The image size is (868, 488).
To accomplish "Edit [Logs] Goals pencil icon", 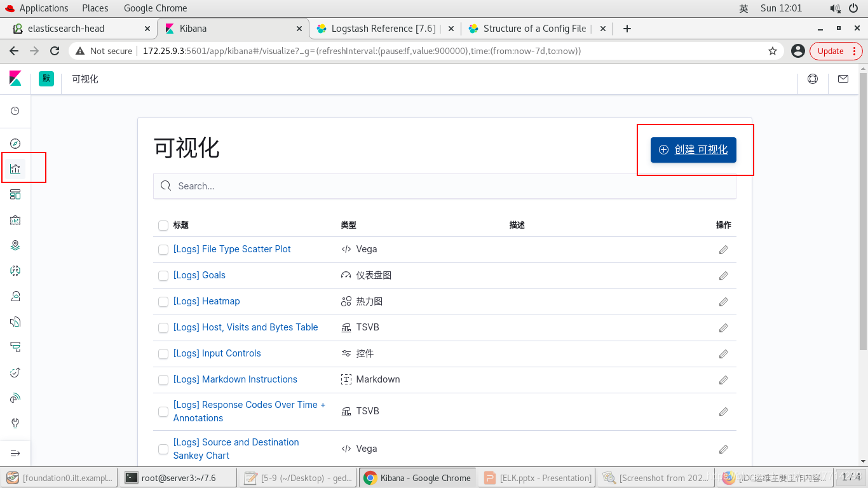I will click(723, 276).
